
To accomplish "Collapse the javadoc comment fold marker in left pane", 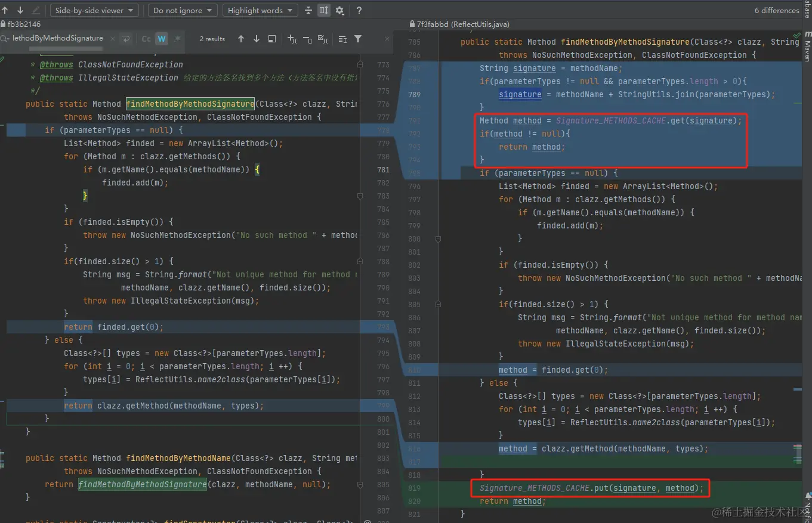I will pyautogui.click(x=360, y=64).
